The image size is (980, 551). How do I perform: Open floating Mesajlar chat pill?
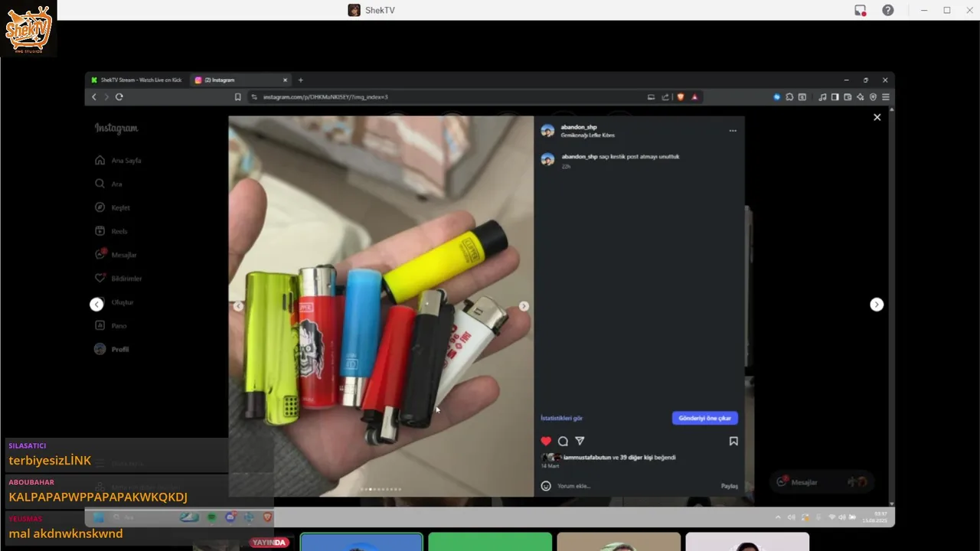pos(821,482)
